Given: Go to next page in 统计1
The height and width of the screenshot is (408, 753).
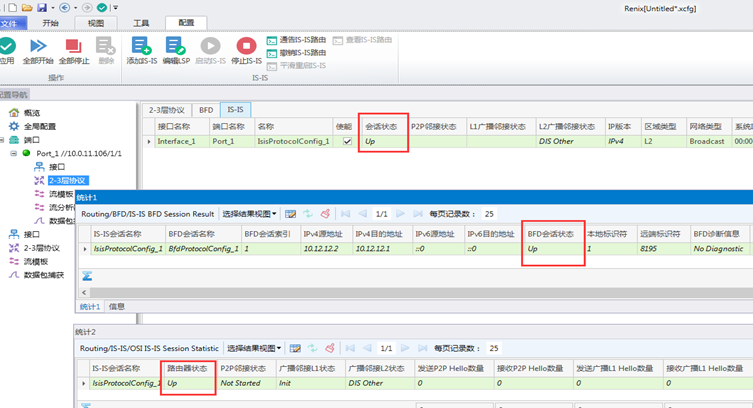Looking at the screenshot, I should coord(400,214).
